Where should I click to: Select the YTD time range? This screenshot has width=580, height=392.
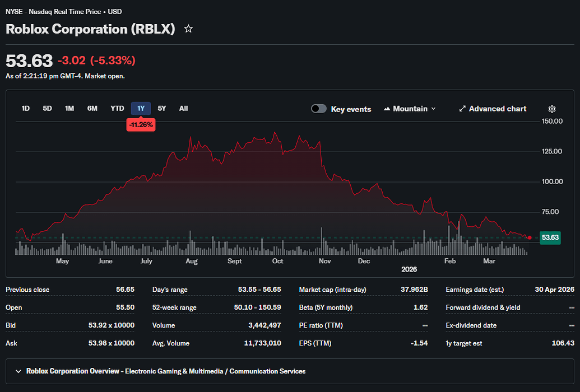(117, 108)
